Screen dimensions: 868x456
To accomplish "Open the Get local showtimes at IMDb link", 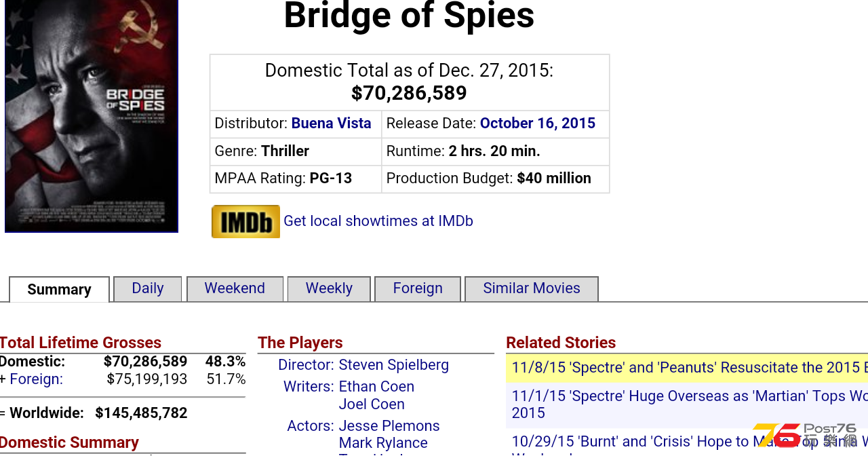I will (x=378, y=221).
